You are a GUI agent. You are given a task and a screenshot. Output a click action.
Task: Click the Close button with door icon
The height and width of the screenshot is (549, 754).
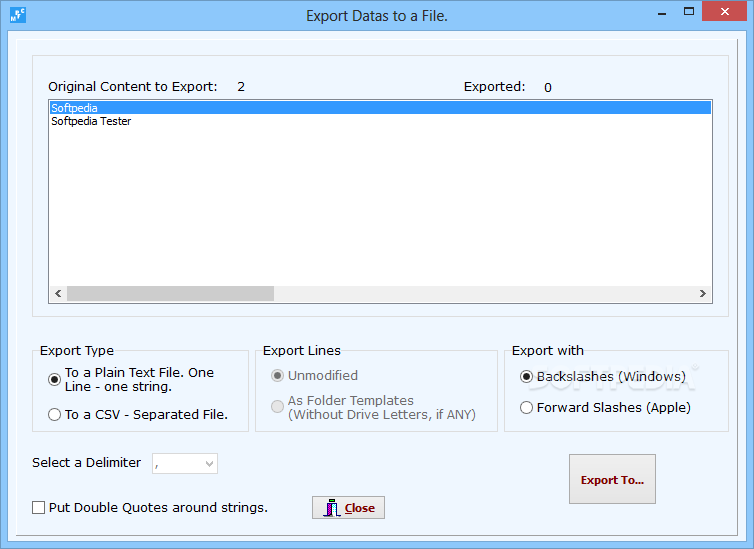point(348,508)
